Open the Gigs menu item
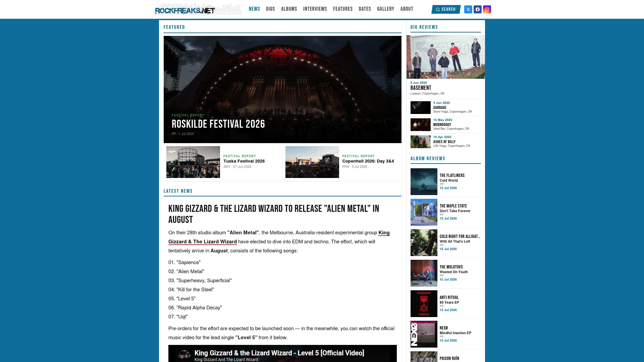 point(270,9)
